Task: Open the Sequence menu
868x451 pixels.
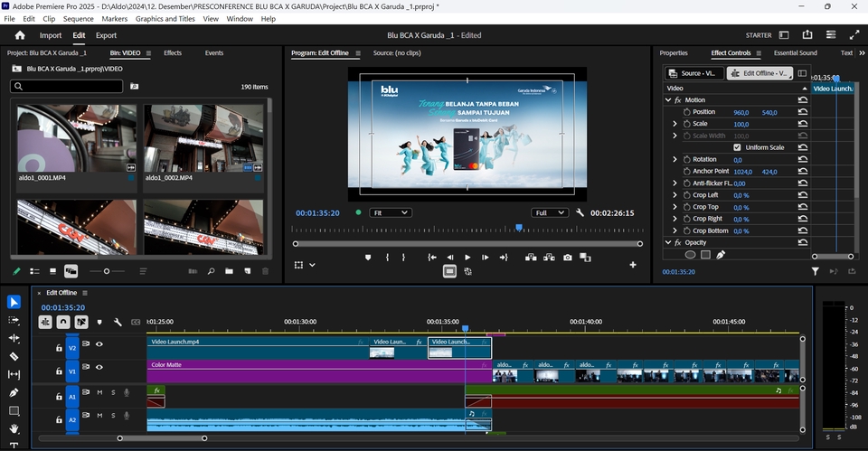Action: [78, 18]
